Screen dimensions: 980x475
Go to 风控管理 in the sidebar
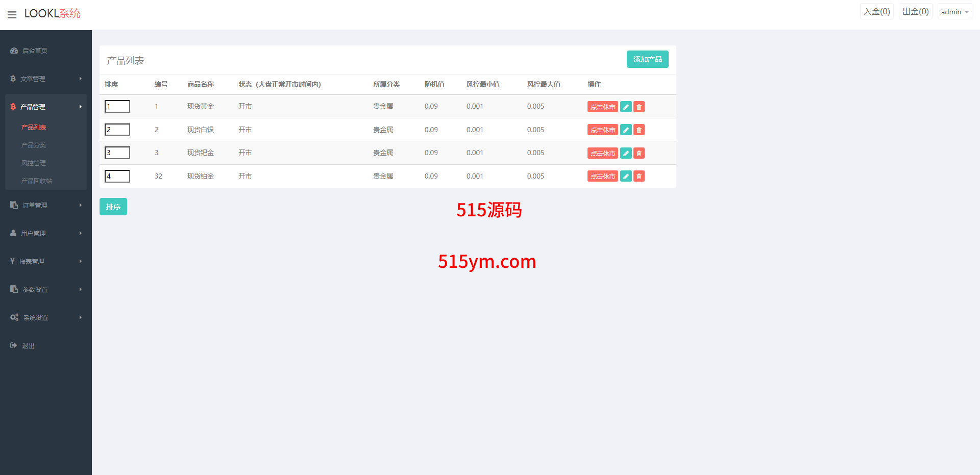(34, 163)
